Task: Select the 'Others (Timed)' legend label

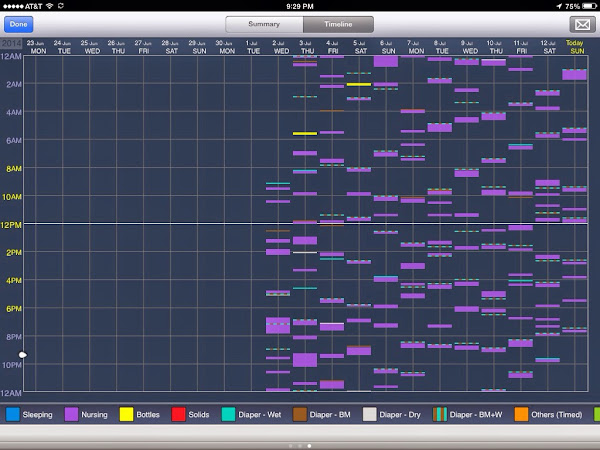Action: click(557, 415)
